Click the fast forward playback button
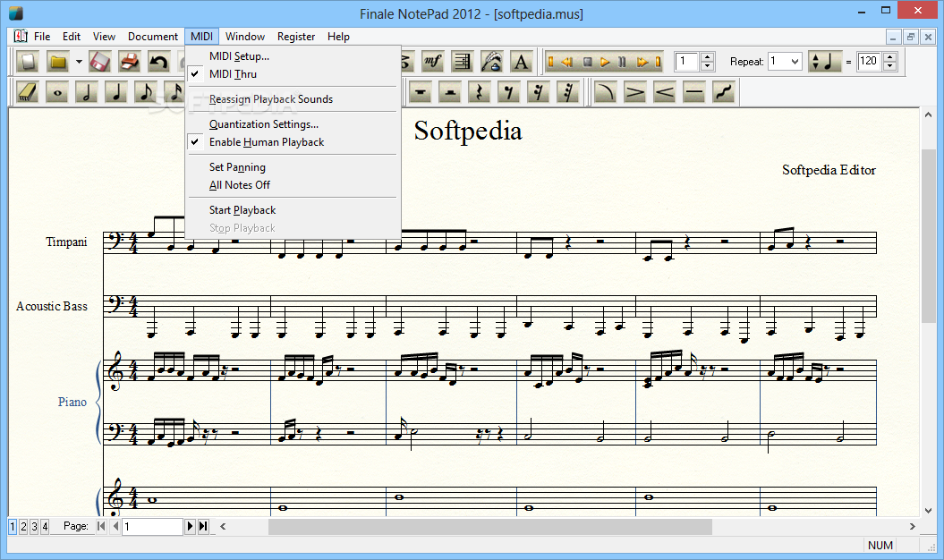The image size is (944, 560). click(642, 62)
